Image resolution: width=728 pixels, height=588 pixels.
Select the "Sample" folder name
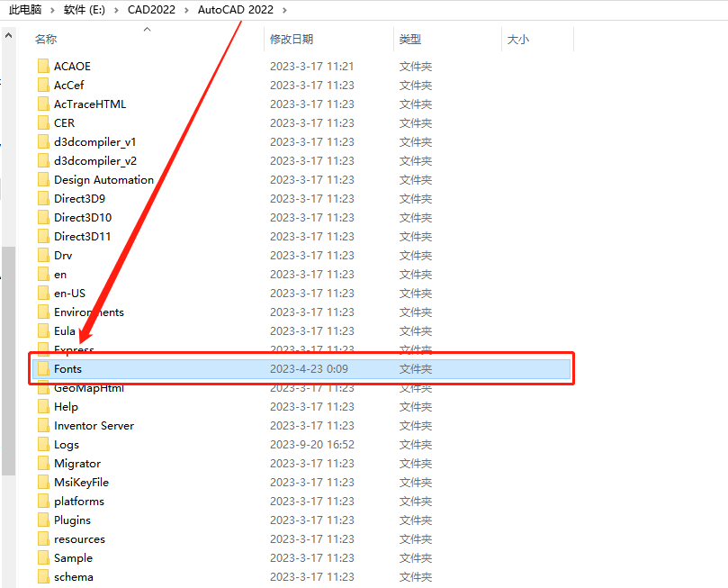74,557
